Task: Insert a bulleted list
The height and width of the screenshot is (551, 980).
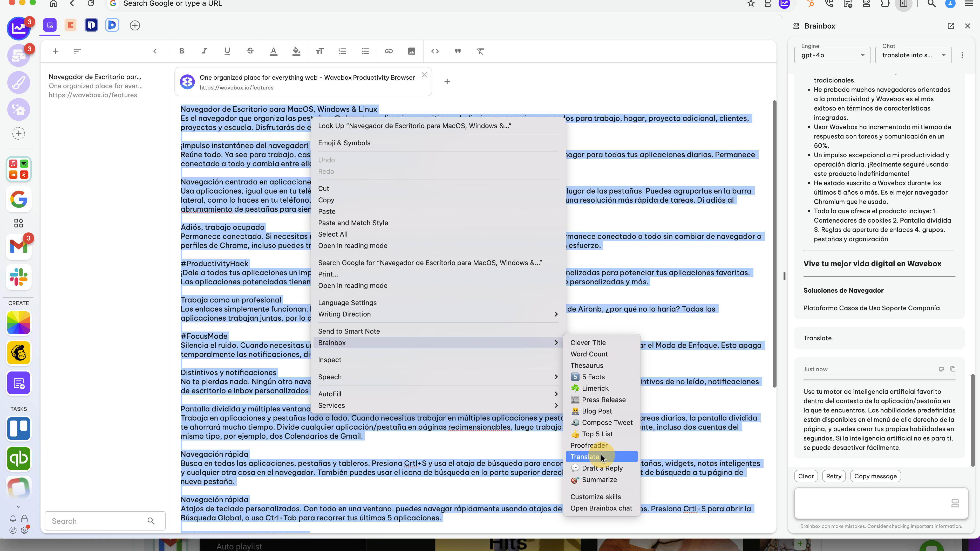Action: (365, 51)
